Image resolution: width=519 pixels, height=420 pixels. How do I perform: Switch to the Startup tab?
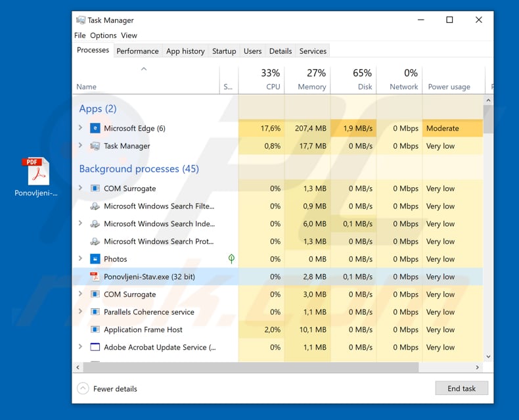click(224, 51)
